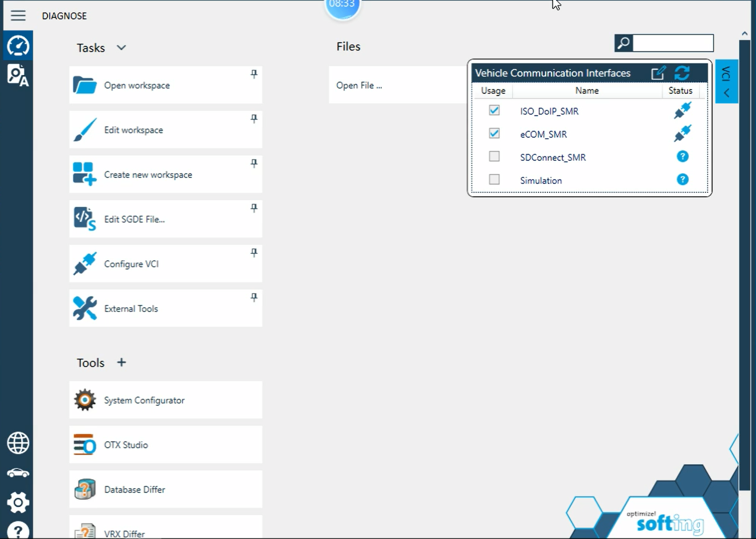Uncheck the ISO_DoIP_SMR usage checkbox

(x=494, y=110)
